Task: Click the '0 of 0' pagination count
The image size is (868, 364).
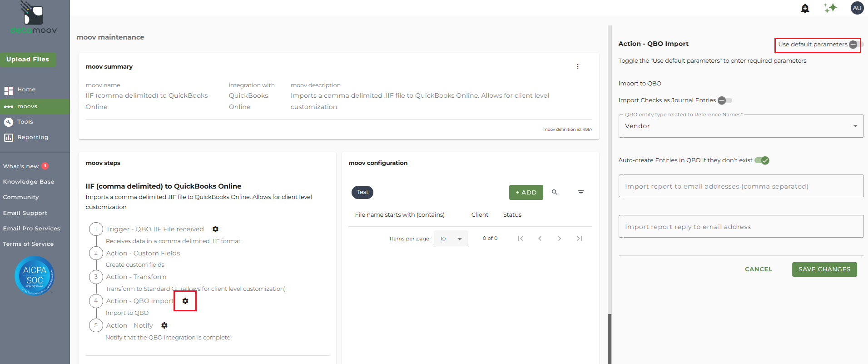Action: (490, 238)
